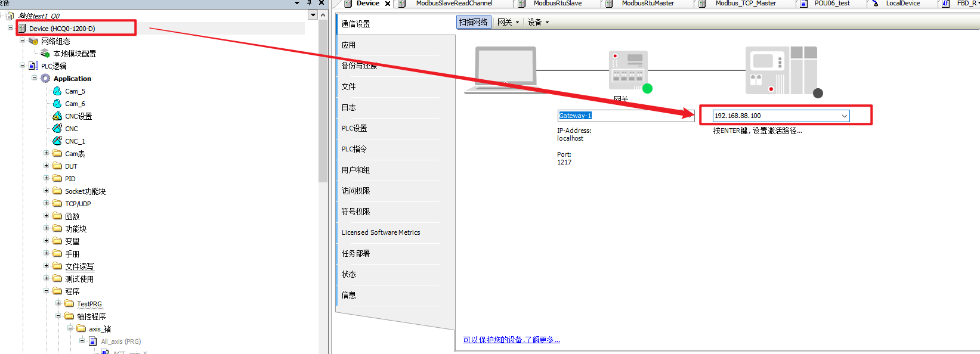This screenshot has height=354, width=980.
Task: Click the CNC设置 settings icon in tree
Action: 57,116
